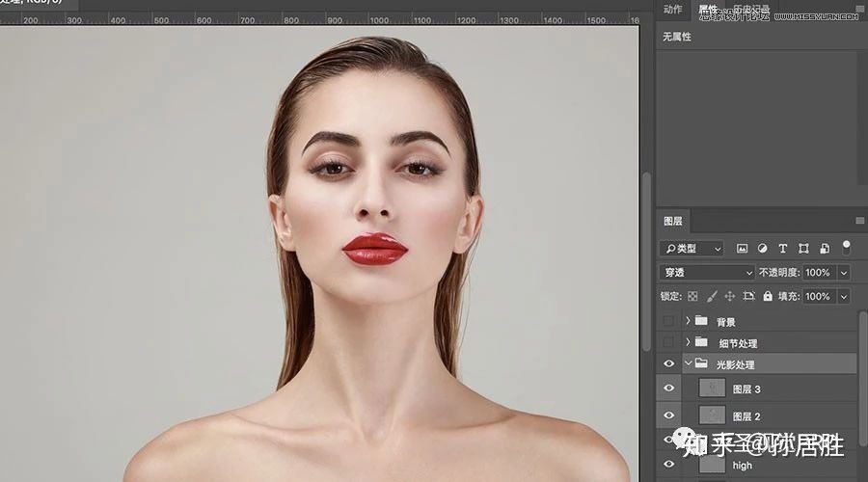Select the 图层 2 layer thumbnail

click(x=711, y=415)
